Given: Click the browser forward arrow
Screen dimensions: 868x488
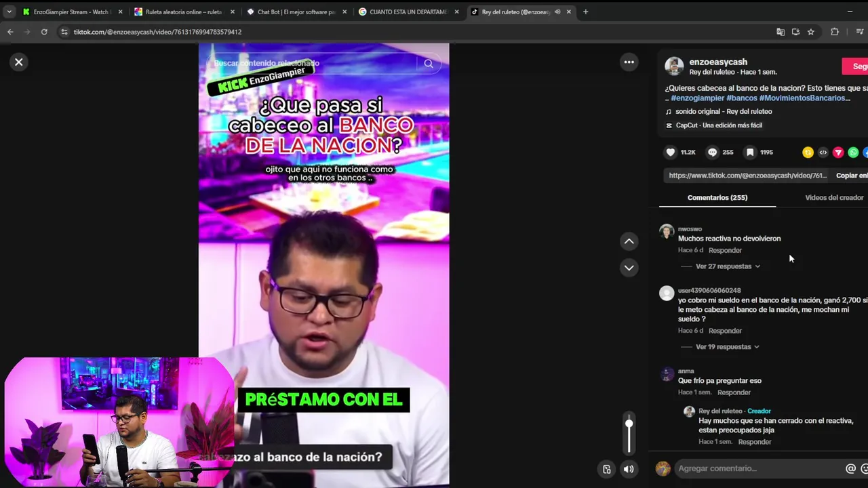Looking at the screenshot, I should click(x=27, y=32).
